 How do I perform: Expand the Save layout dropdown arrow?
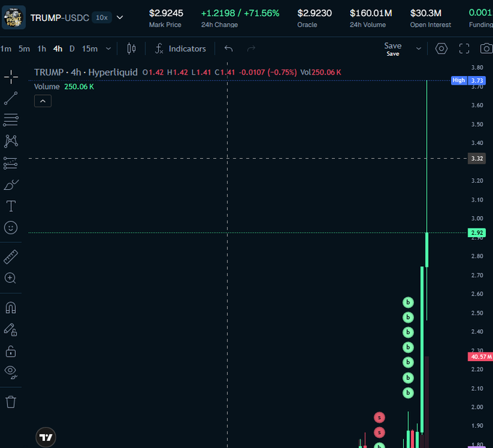pyautogui.click(x=418, y=49)
